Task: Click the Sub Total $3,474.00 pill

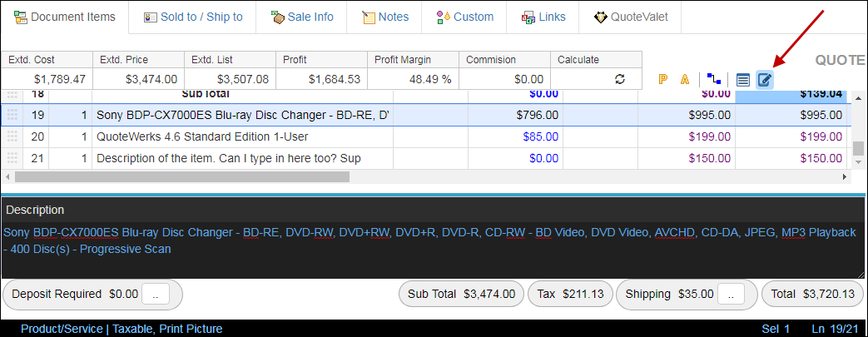Action: pyautogui.click(x=462, y=294)
